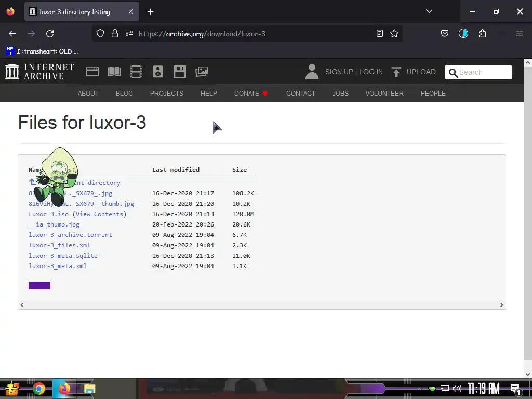The height and width of the screenshot is (399, 532).
Task: Click the 11:19 AM clock
Action: pos(484,389)
